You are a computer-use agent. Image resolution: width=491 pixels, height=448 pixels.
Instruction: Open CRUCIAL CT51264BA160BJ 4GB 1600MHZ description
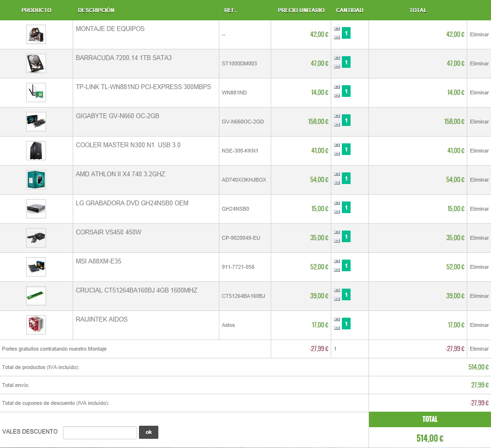pos(137,291)
